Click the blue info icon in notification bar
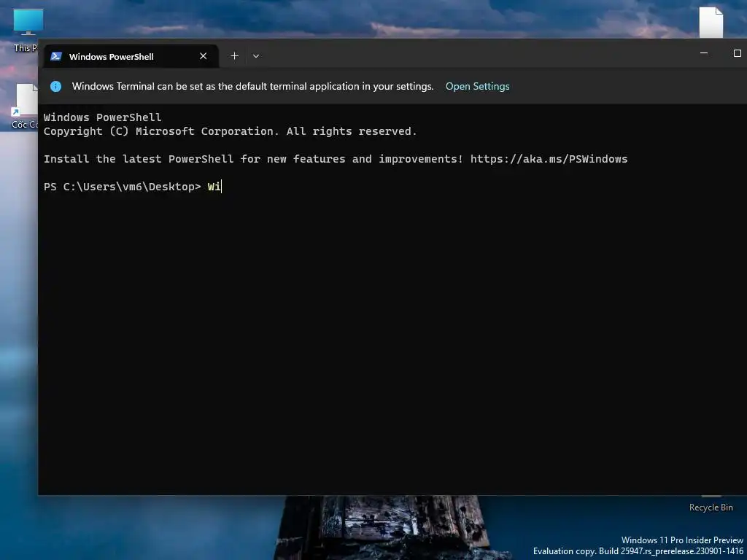Image resolution: width=747 pixels, height=560 pixels. pyautogui.click(x=55, y=86)
